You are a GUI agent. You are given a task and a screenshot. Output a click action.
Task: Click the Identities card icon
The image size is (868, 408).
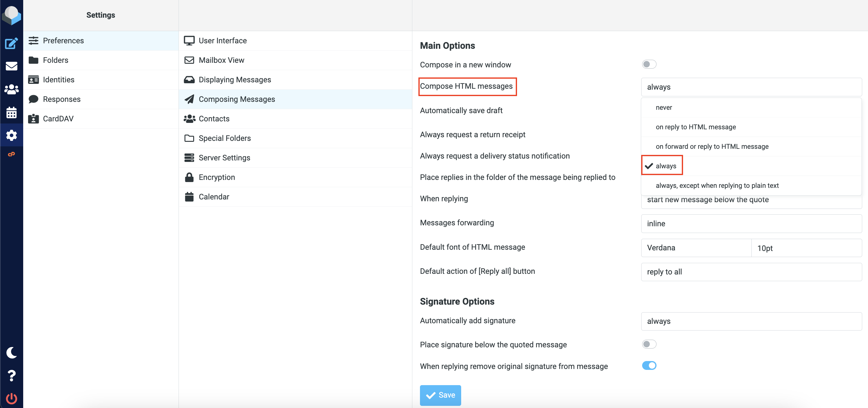pos(33,80)
